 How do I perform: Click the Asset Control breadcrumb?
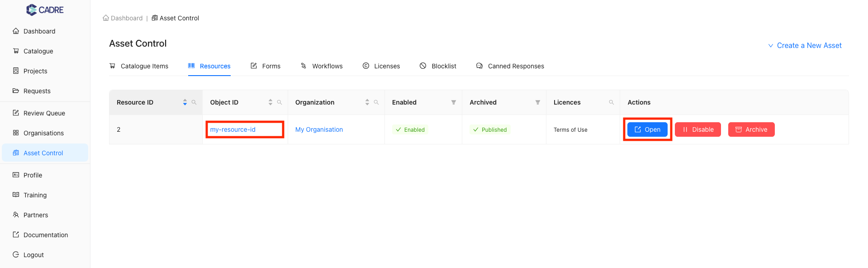[175, 18]
